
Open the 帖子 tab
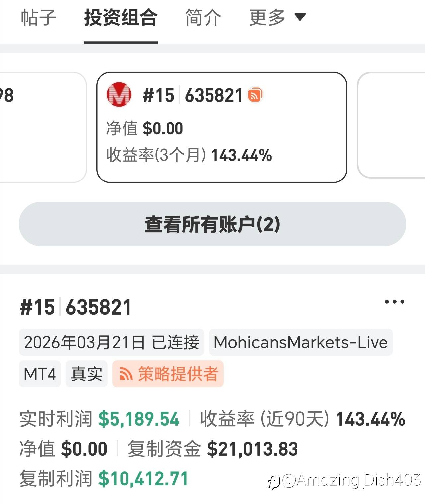coord(39,17)
